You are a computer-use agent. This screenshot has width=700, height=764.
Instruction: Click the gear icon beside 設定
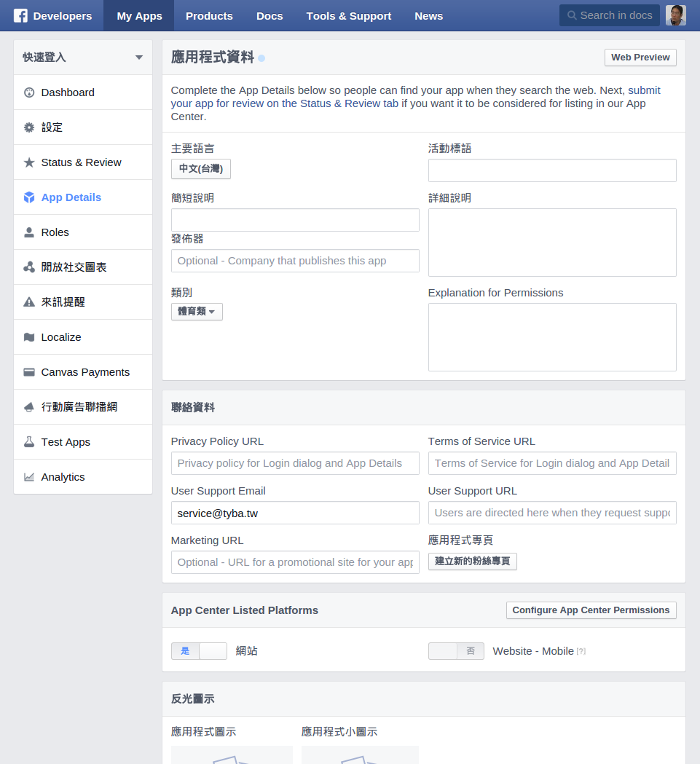pyautogui.click(x=29, y=127)
